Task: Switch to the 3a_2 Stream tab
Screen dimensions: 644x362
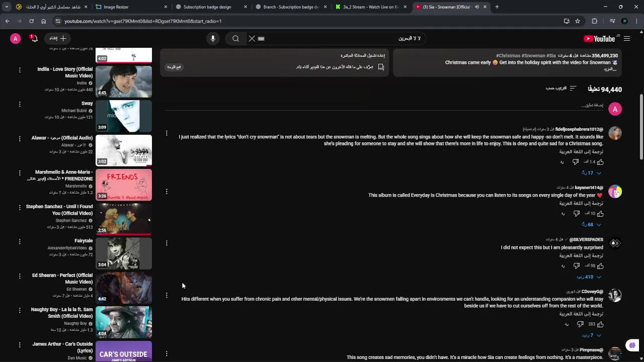Action: pyautogui.click(x=370, y=7)
